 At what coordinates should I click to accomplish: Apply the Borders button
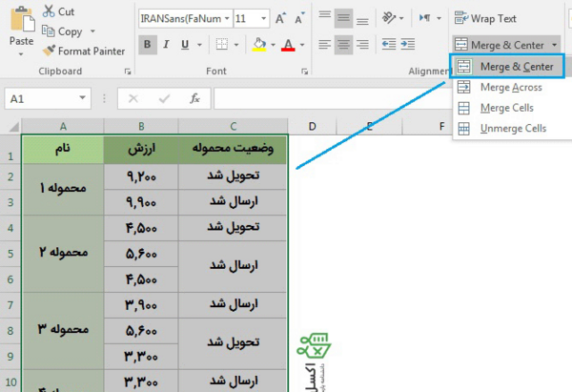point(222,45)
